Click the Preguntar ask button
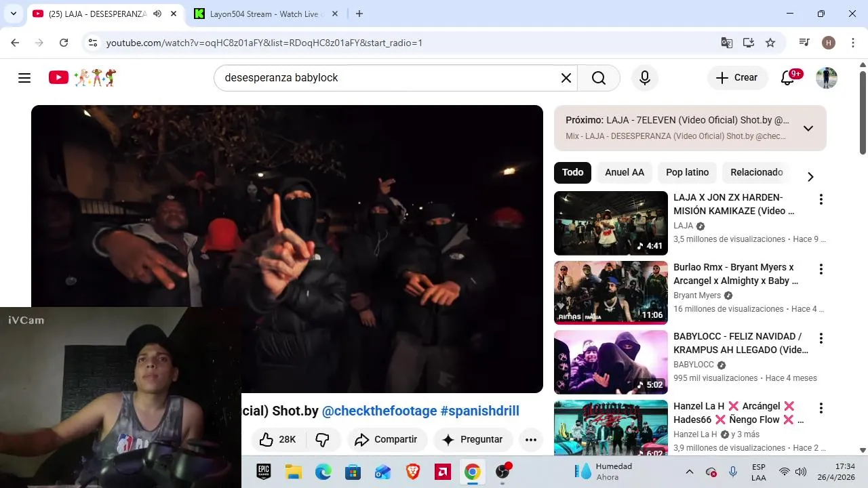The image size is (868, 488). click(473, 439)
